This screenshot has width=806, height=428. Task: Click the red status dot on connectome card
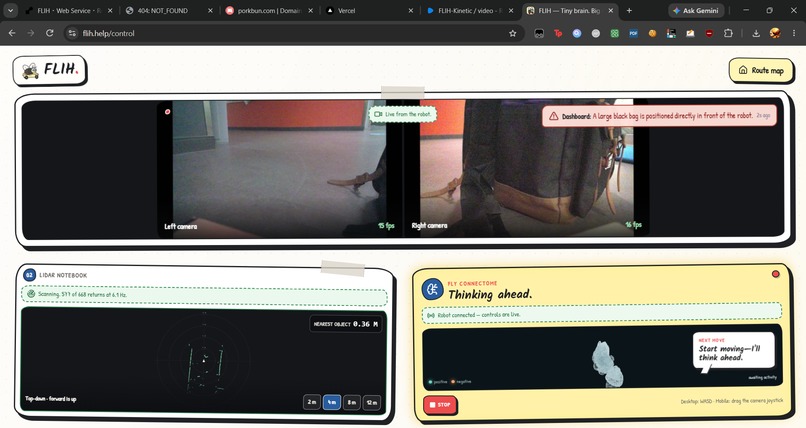click(775, 274)
